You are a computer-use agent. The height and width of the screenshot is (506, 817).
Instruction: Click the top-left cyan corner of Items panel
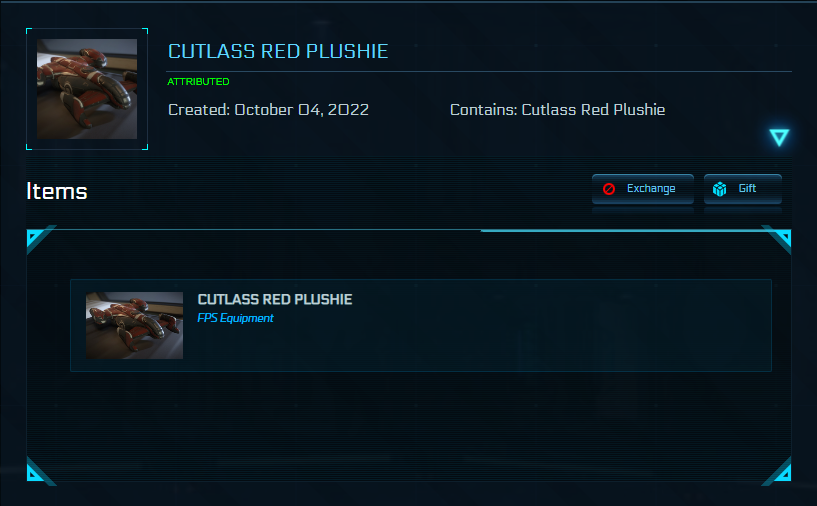[x=35, y=237]
